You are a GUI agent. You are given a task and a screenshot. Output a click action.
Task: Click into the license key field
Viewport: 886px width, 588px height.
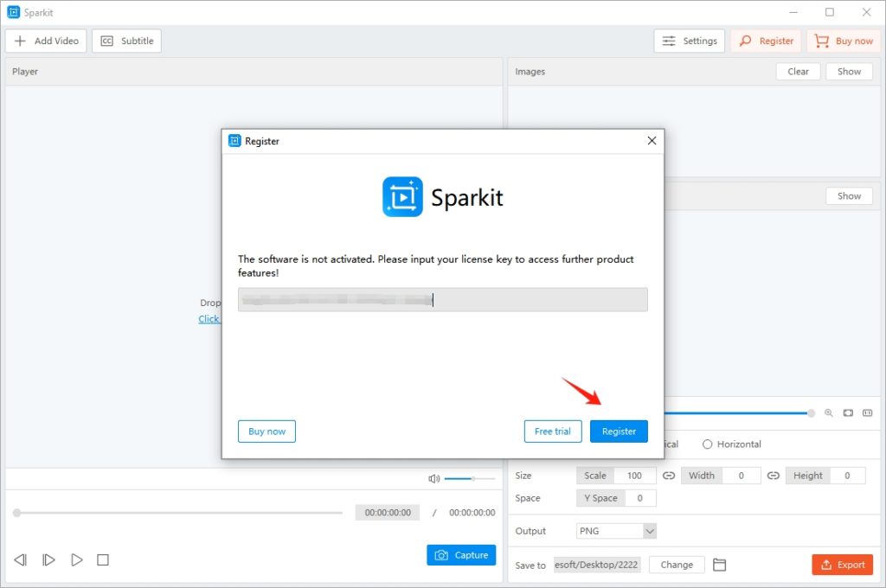442,299
